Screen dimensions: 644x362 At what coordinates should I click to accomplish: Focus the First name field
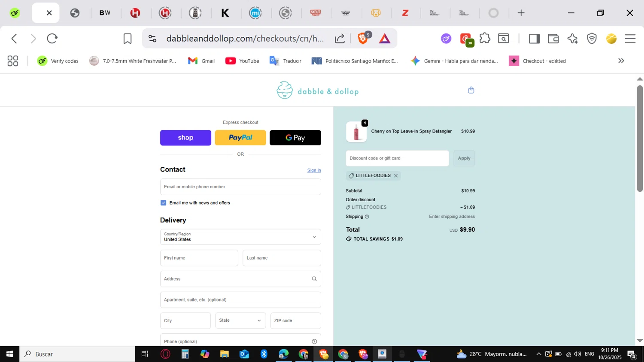pos(199,258)
